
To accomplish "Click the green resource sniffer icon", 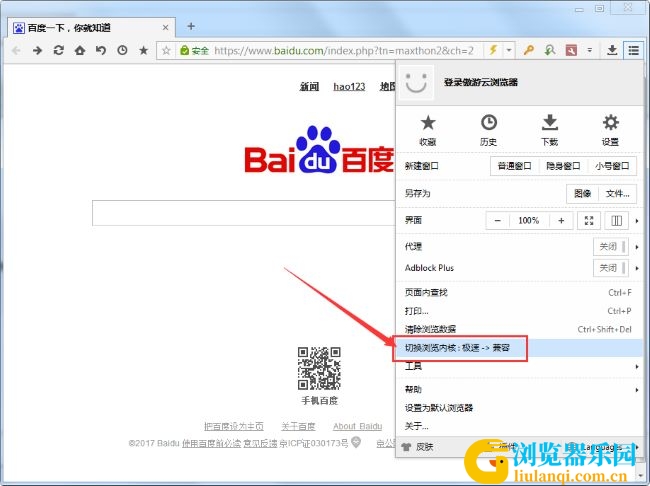I will 550,51.
